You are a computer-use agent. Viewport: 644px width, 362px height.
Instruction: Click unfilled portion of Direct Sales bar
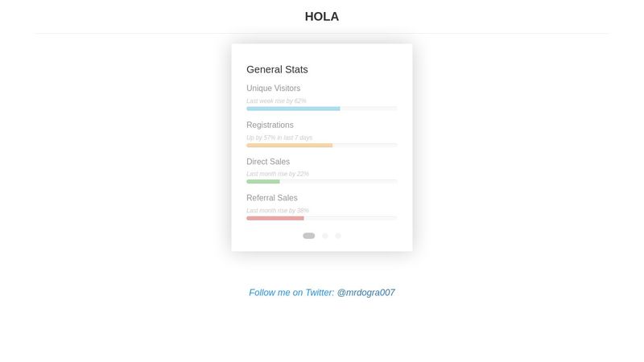(338, 182)
